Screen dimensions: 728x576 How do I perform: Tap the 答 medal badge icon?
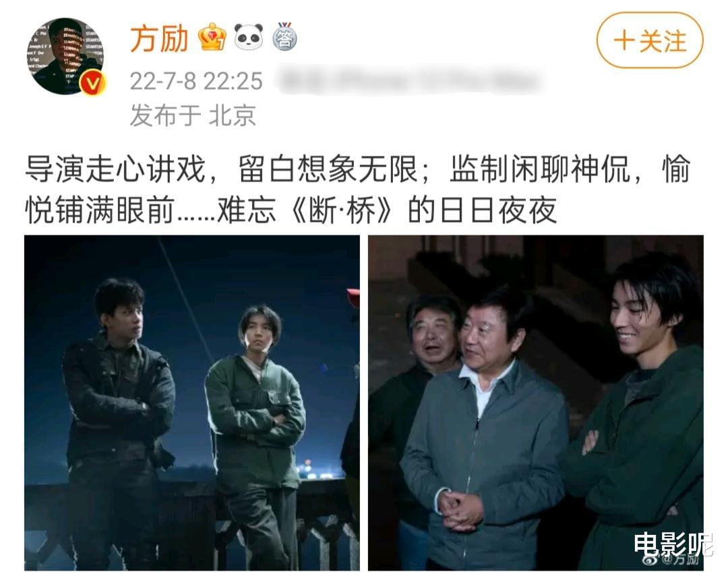284,36
